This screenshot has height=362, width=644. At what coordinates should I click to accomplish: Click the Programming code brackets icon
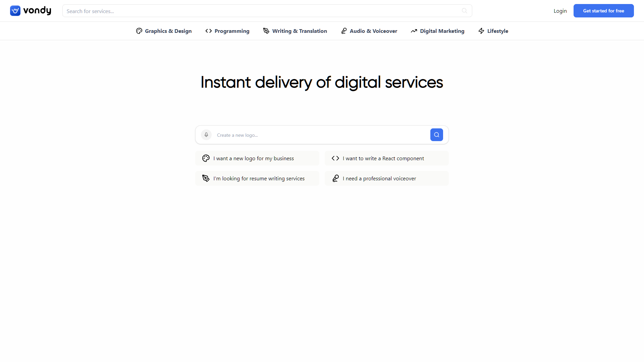coord(209,31)
